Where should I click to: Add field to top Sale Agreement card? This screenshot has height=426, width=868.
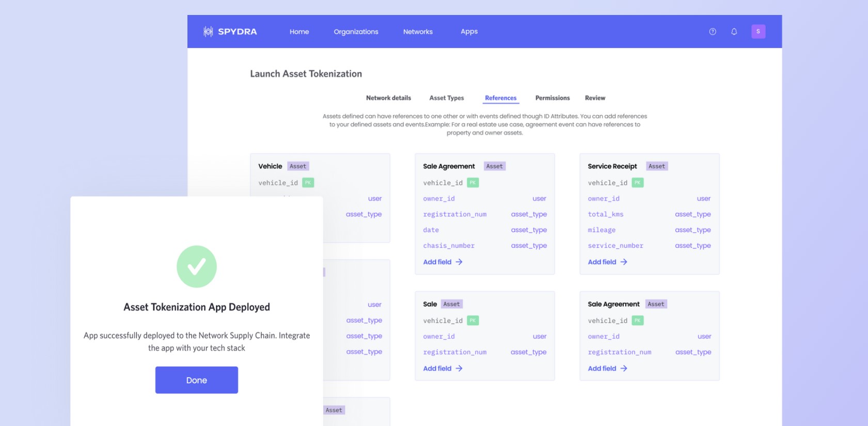[443, 262]
